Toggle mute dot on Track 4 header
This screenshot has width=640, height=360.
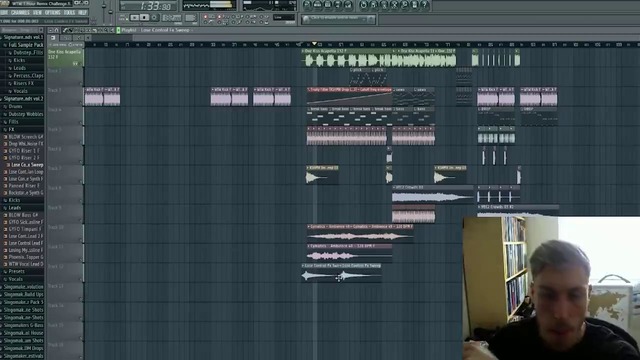[x=81, y=122]
